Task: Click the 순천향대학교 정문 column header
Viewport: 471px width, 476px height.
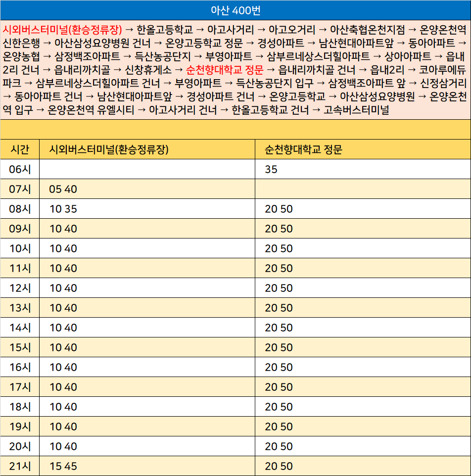Action: pos(303,149)
